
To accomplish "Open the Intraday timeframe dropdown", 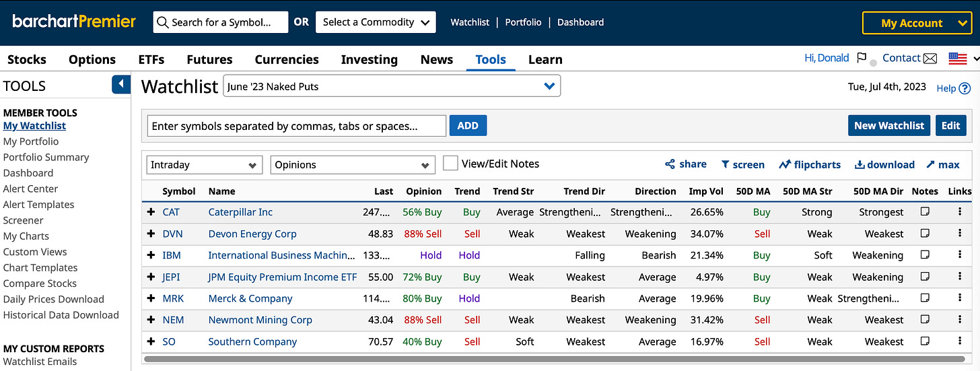I will point(204,165).
